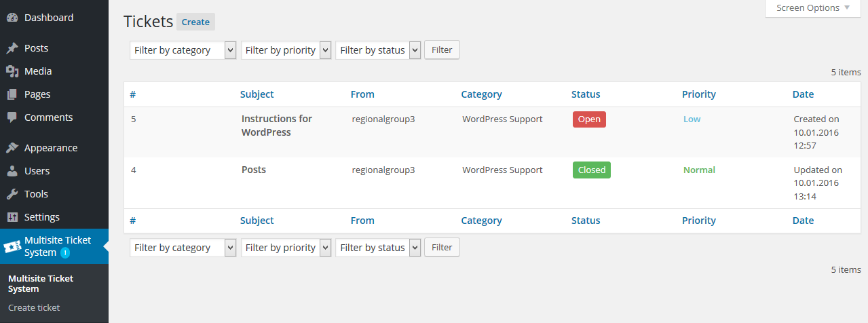Click the Pages icon in sidebar
Screen dimensions: 868x323
click(x=12, y=95)
